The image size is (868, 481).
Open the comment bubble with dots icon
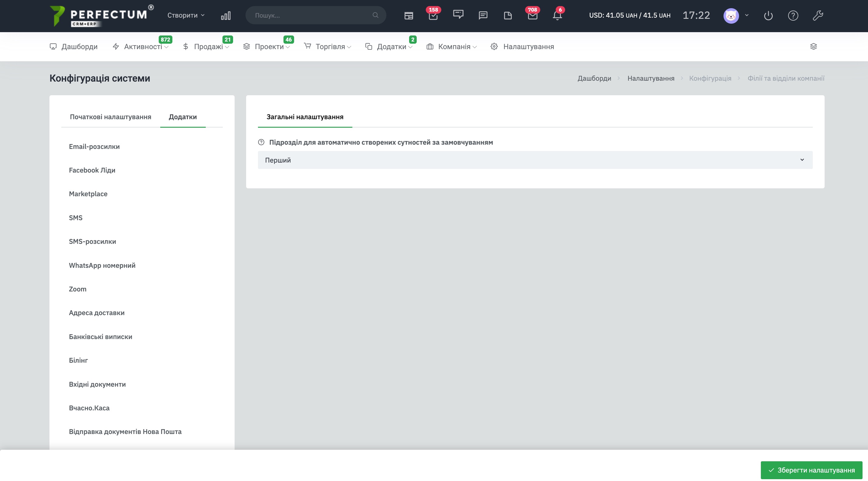pos(458,15)
